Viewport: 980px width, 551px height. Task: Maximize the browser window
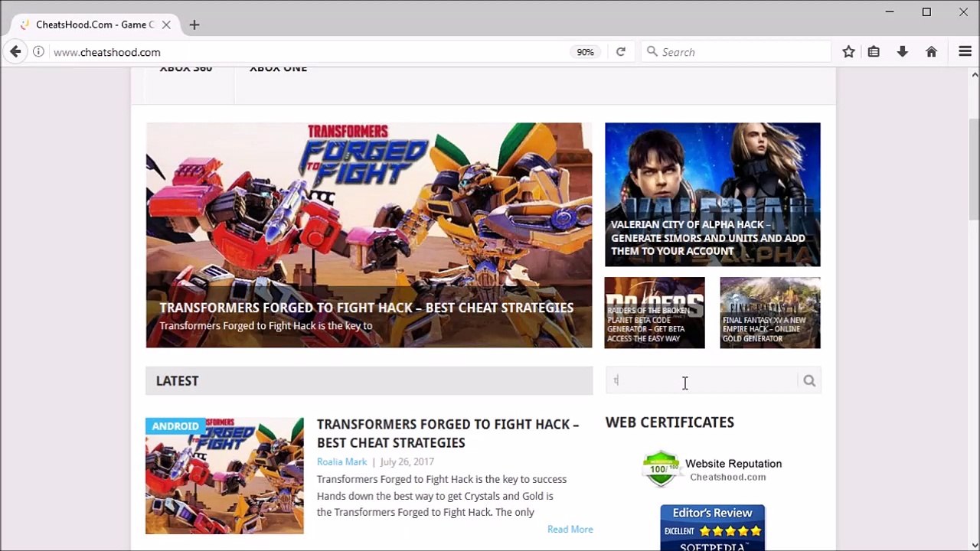pyautogui.click(x=926, y=11)
